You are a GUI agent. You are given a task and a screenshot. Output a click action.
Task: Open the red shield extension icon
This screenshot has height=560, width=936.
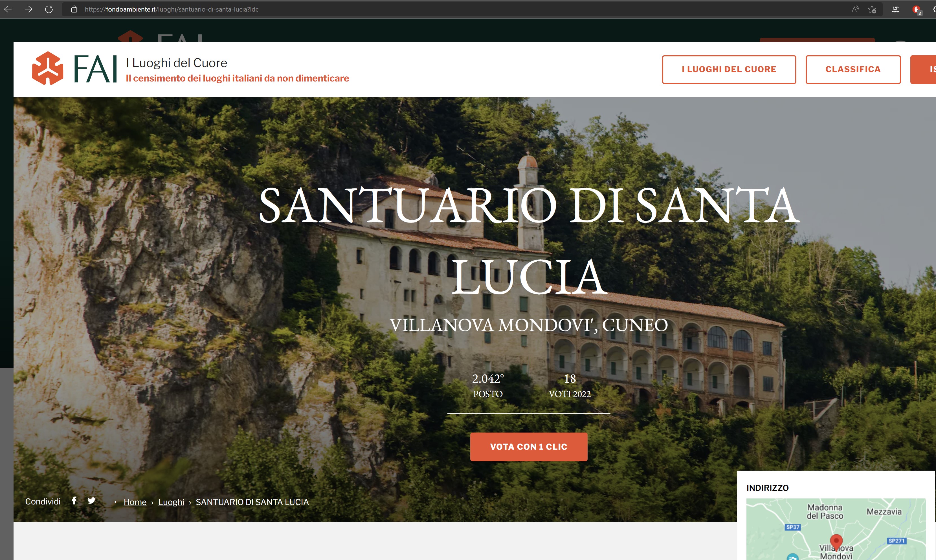point(916,9)
